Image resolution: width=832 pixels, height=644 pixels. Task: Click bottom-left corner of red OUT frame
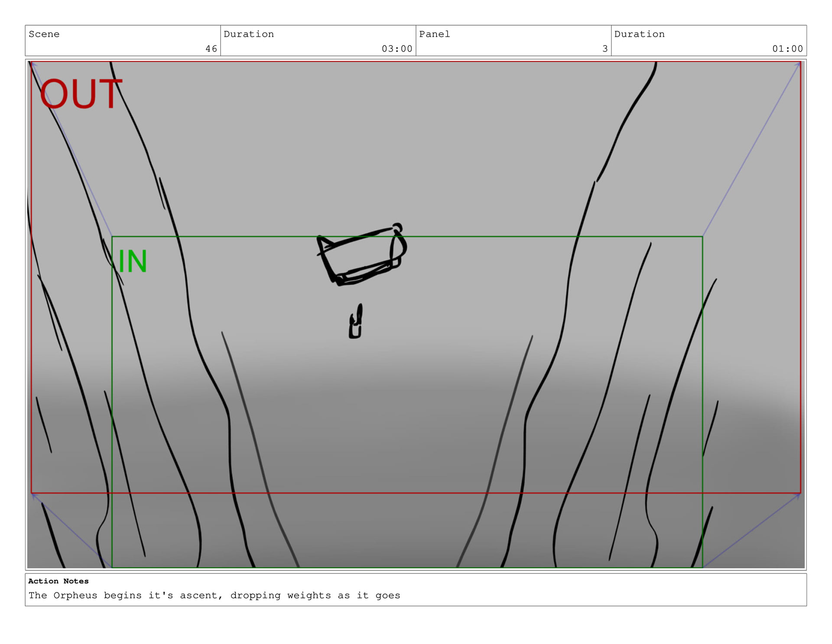32,493
